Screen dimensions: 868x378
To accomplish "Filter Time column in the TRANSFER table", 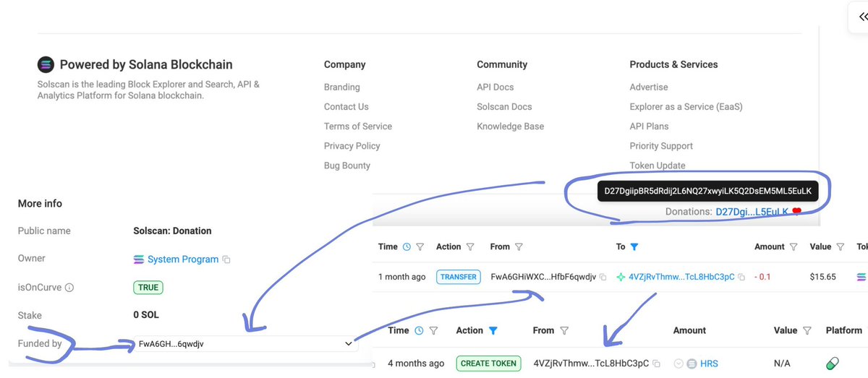I will [420, 247].
